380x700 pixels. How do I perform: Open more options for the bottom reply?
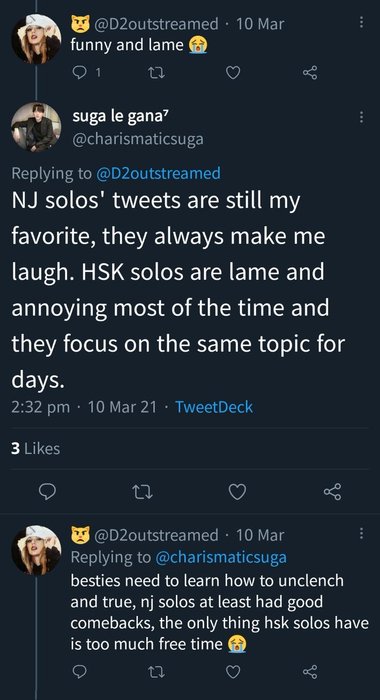point(361,534)
